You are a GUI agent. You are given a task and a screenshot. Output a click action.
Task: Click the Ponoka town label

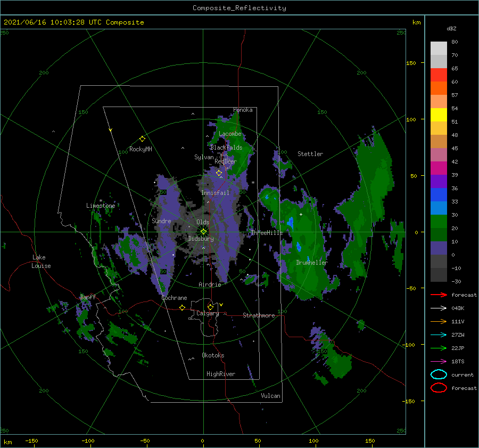tap(243, 110)
